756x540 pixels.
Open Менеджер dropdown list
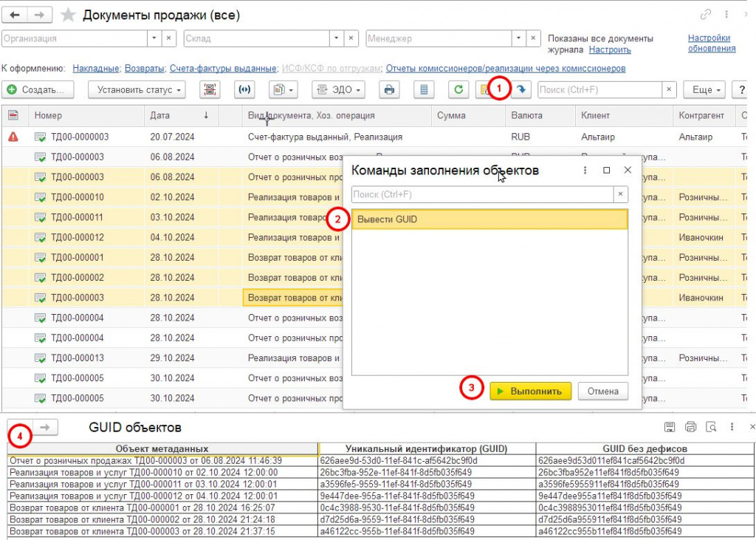pyautogui.click(x=519, y=38)
